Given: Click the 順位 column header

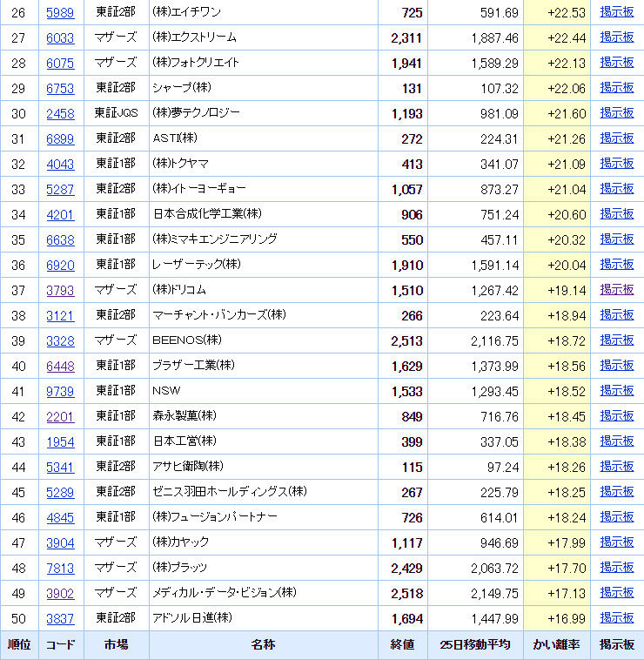Looking at the screenshot, I should click(x=19, y=645).
